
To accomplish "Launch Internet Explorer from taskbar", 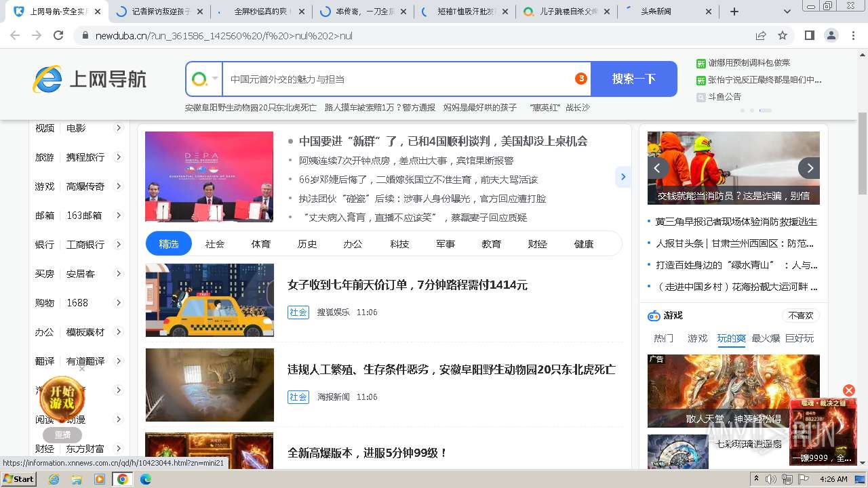I will pyautogui.click(x=54, y=479).
